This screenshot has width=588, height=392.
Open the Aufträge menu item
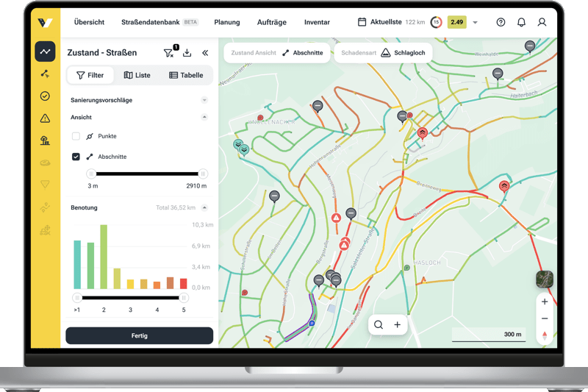click(x=272, y=22)
